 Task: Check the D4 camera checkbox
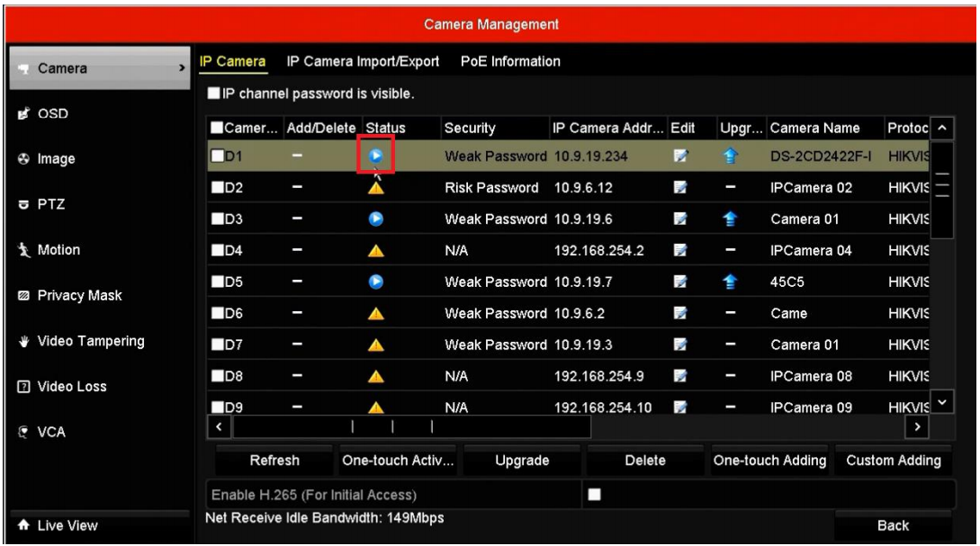[216, 250]
